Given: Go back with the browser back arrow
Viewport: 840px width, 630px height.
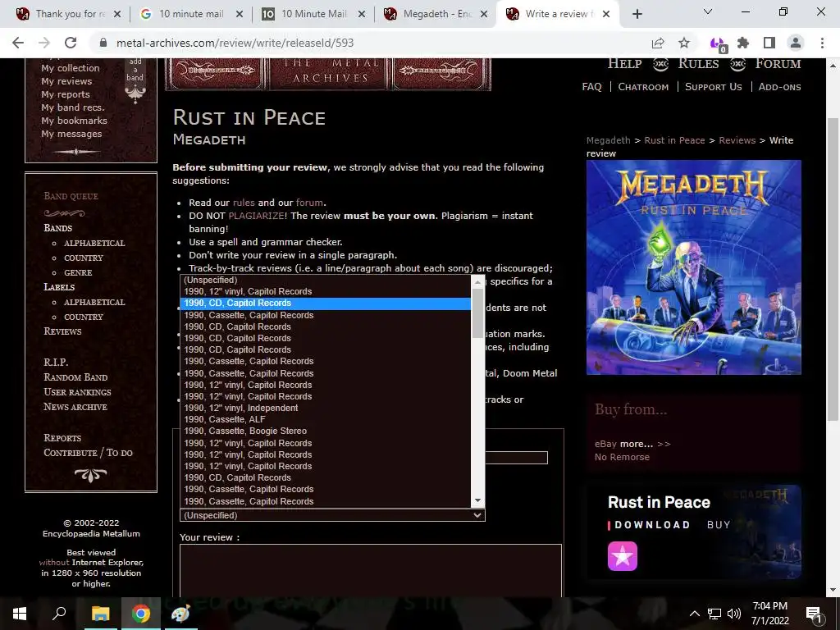Looking at the screenshot, I should tap(18, 43).
